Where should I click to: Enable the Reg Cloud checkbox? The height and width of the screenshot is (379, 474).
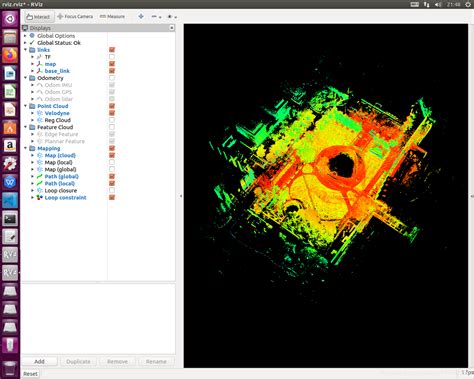point(112,120)
